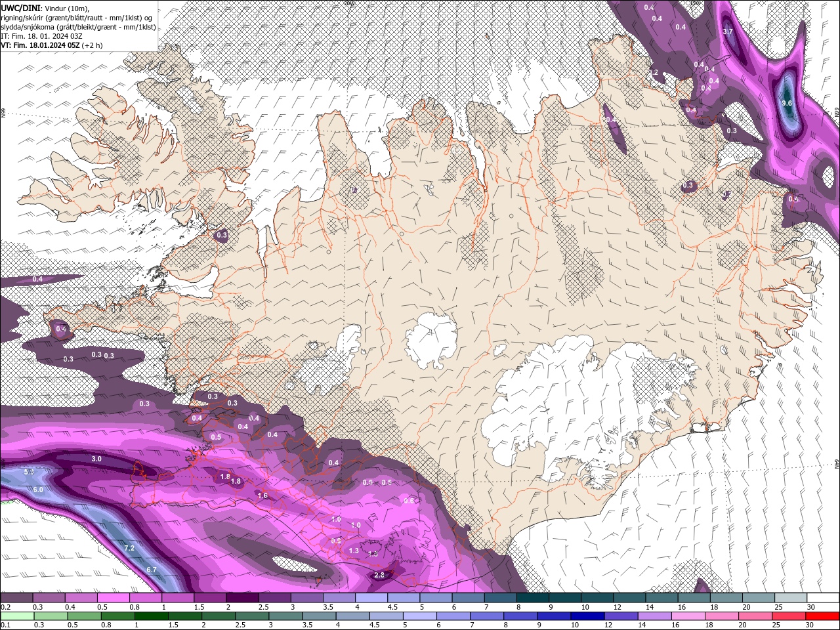Select the 1 dark green rain scale swatch
840x630 pixels.
click(x=151, y=616)
